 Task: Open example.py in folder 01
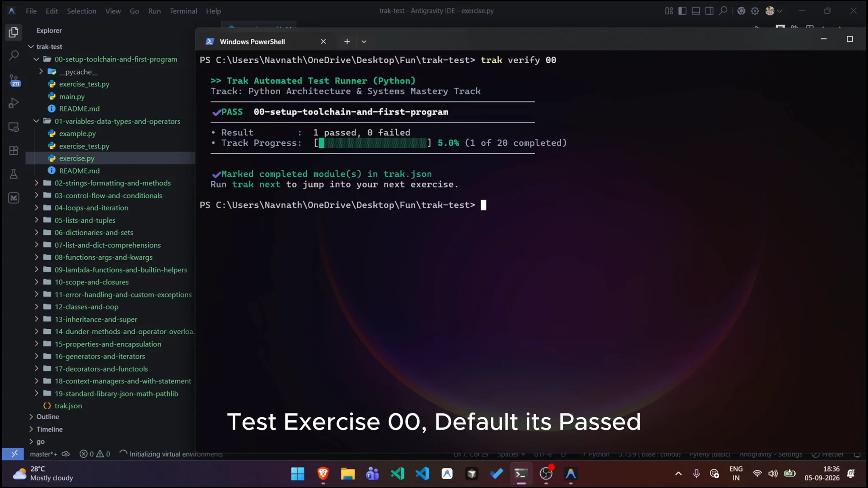[x=77, y=133]
